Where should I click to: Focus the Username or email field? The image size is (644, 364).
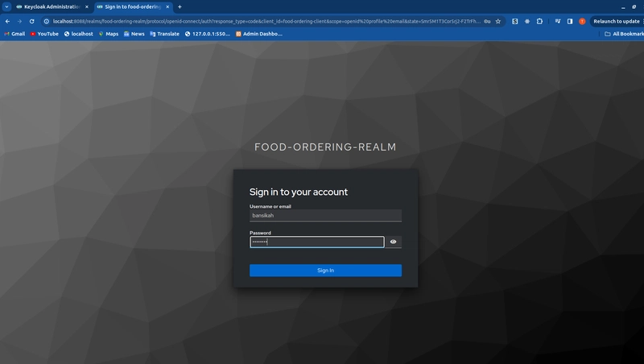click(325, 216)
